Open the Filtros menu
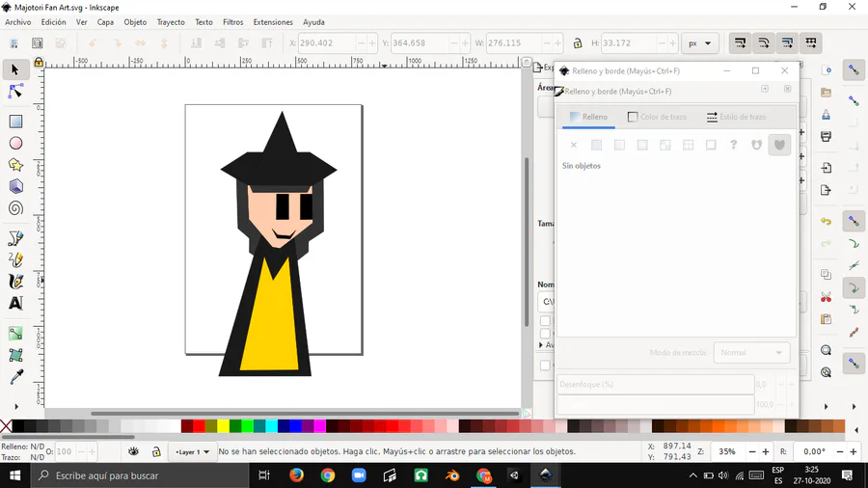Viewport: 868px width, 488px height. (232, 21)
